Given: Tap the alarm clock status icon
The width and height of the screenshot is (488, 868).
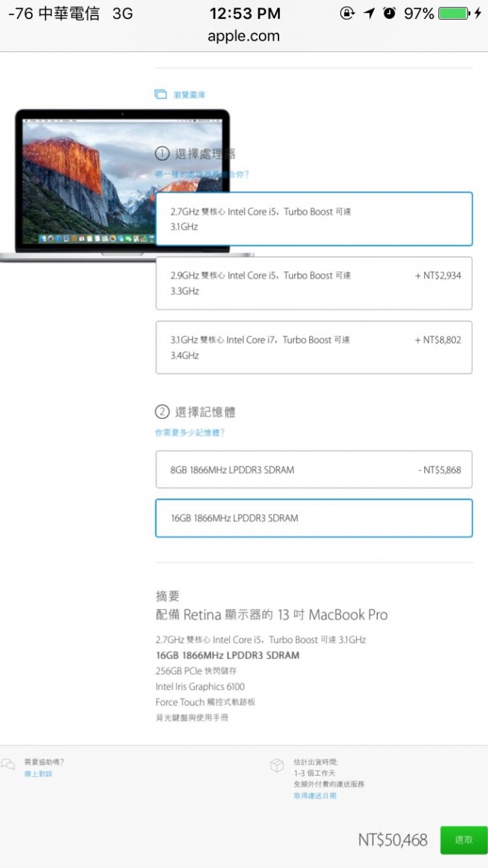Looking at the screenshot, I should click(x=389, y=13).
